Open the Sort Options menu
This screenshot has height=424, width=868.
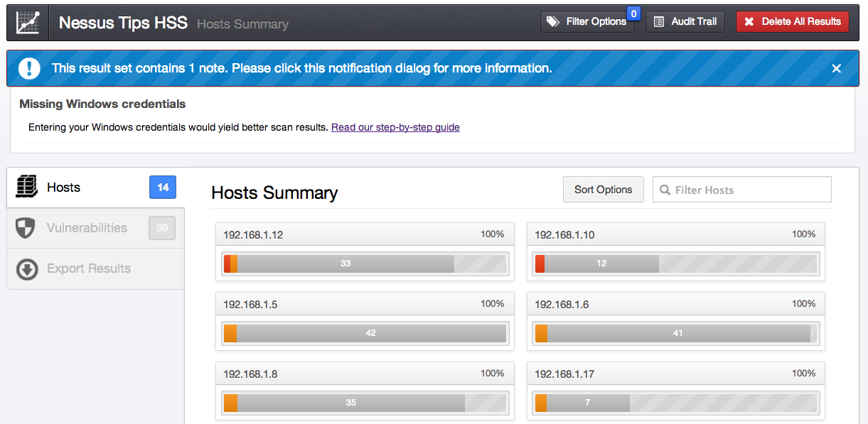[x=603, y=190]
